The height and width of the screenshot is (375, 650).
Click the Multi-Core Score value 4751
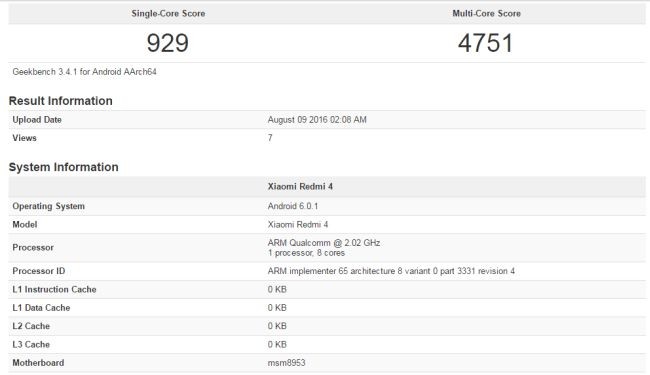point(486,43)
